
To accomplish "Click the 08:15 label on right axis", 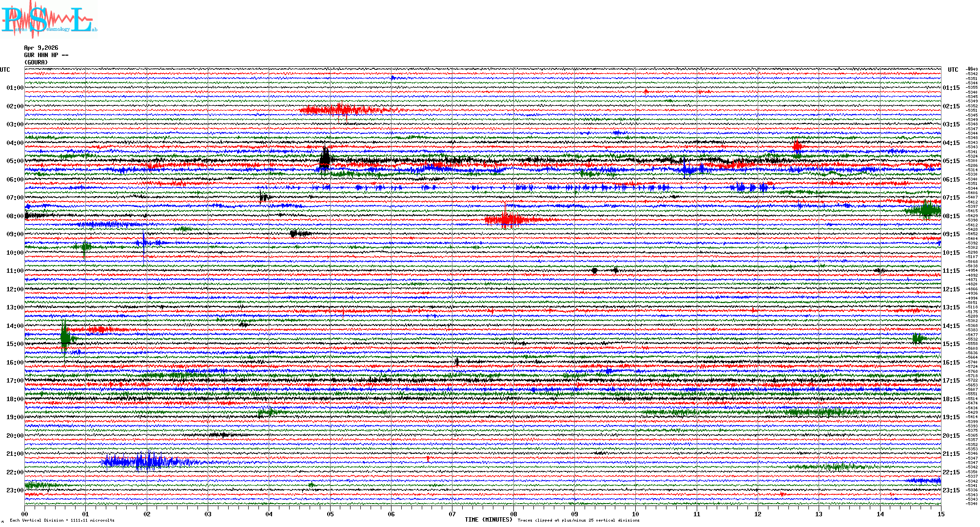I will [951, 216].
